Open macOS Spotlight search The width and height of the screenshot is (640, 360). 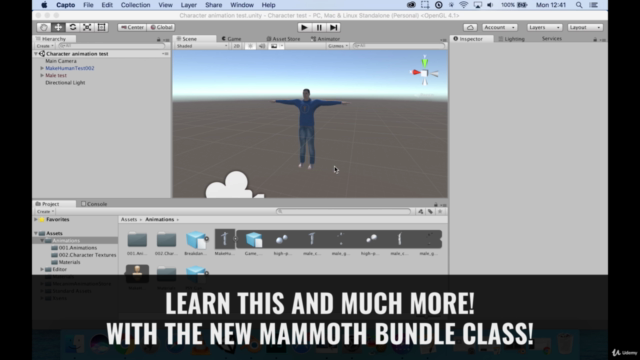pos(579,5)
